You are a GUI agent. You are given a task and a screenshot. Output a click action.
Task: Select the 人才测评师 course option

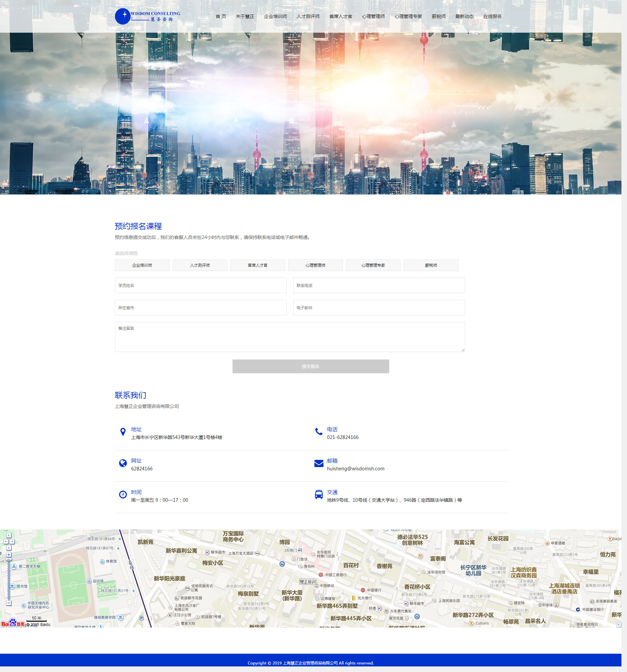pyautogui.click(x=200, y=265)
